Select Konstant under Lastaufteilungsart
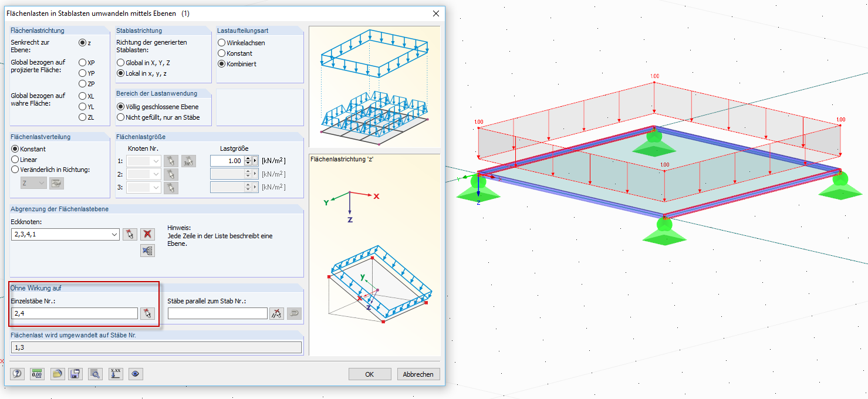The image size is (868, 399). (221, 53)
